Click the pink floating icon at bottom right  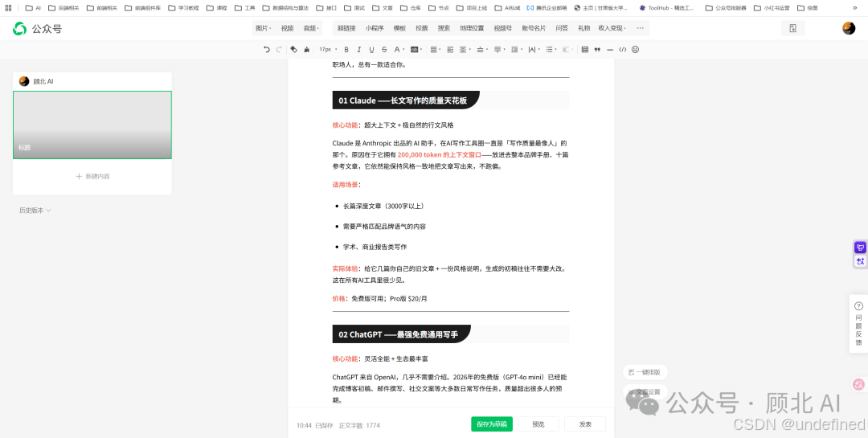point(858,383)
